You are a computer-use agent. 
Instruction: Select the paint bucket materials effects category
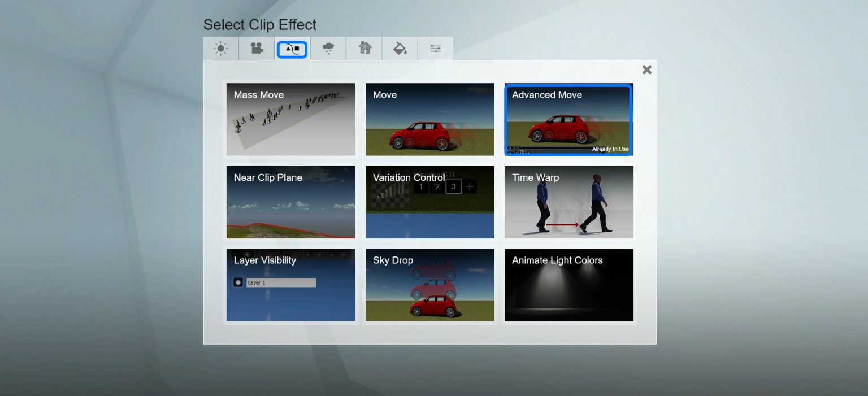click(x=400, y=49)
